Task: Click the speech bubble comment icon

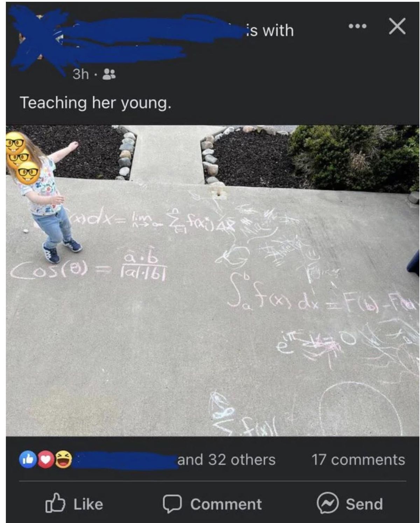Action: pyautogui.click(x=172, y=504)
